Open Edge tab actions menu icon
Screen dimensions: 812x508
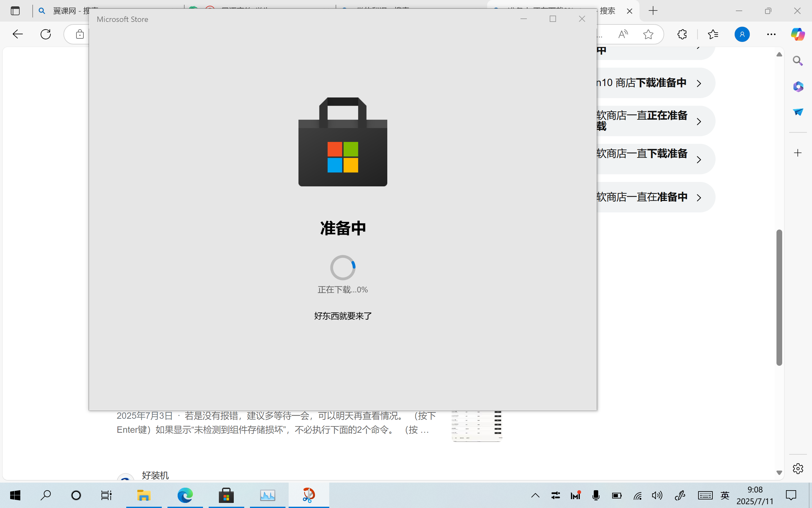point(15,11)
